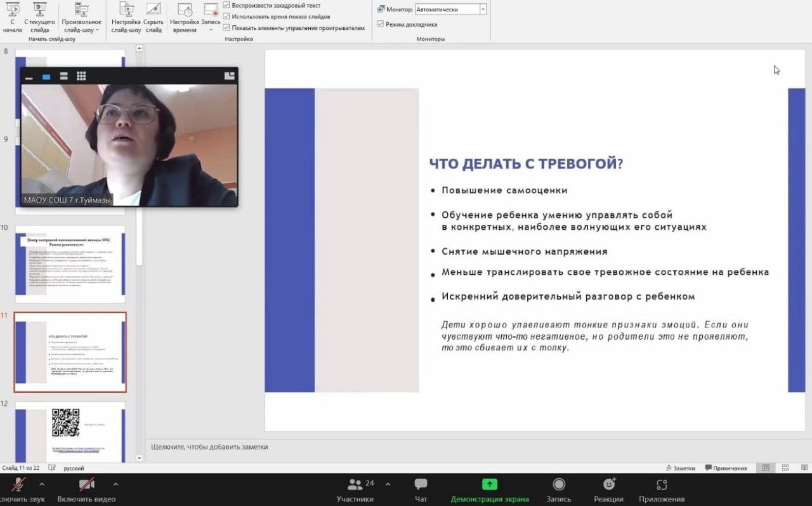This screenshot has height=506, width=812.
Task: Toggle Использовать время показа слайдов checkbox
Action: [226, 17]
